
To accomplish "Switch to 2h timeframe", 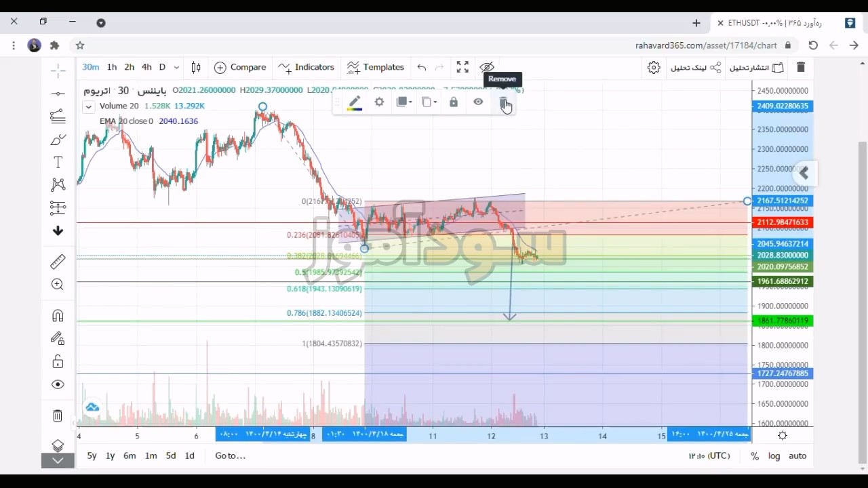I will point(129,67).
